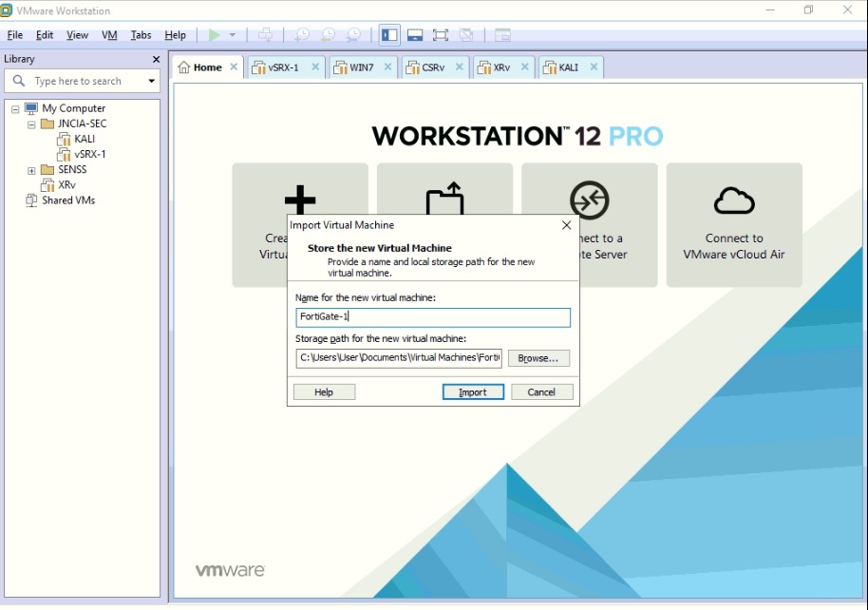This screenshot has height=610, width=868.
Task: Close the CSRv tab
Action: [x=459, y=67]
